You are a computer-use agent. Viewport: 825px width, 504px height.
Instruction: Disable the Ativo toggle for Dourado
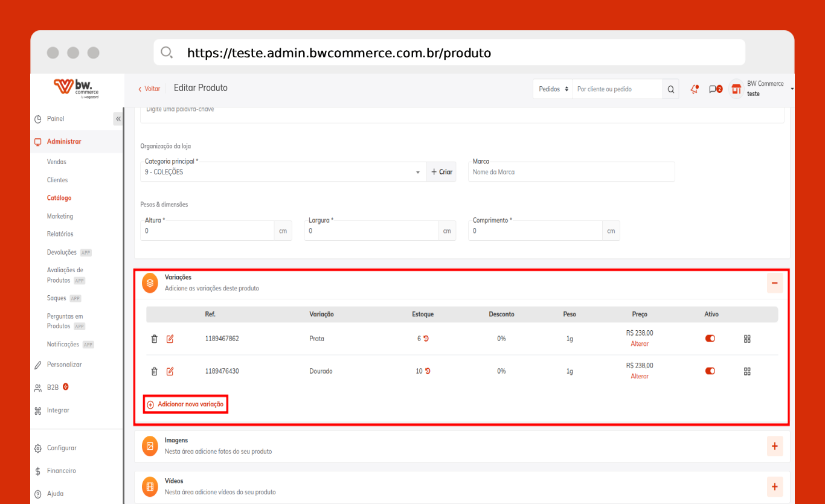(710, 371)
